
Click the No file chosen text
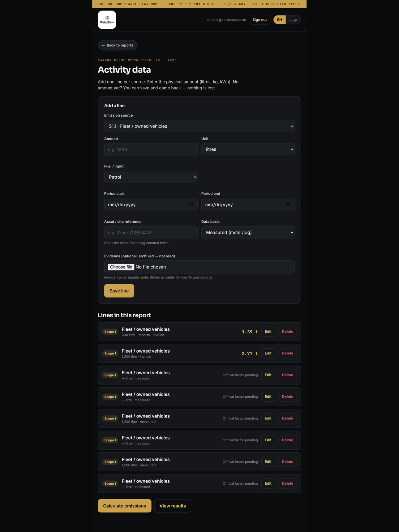click(x=151, y=267)
